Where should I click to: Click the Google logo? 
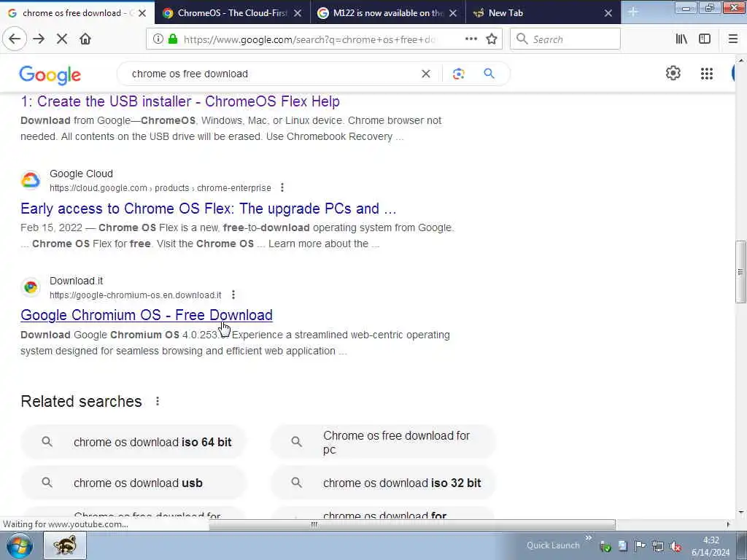[50, 75]
